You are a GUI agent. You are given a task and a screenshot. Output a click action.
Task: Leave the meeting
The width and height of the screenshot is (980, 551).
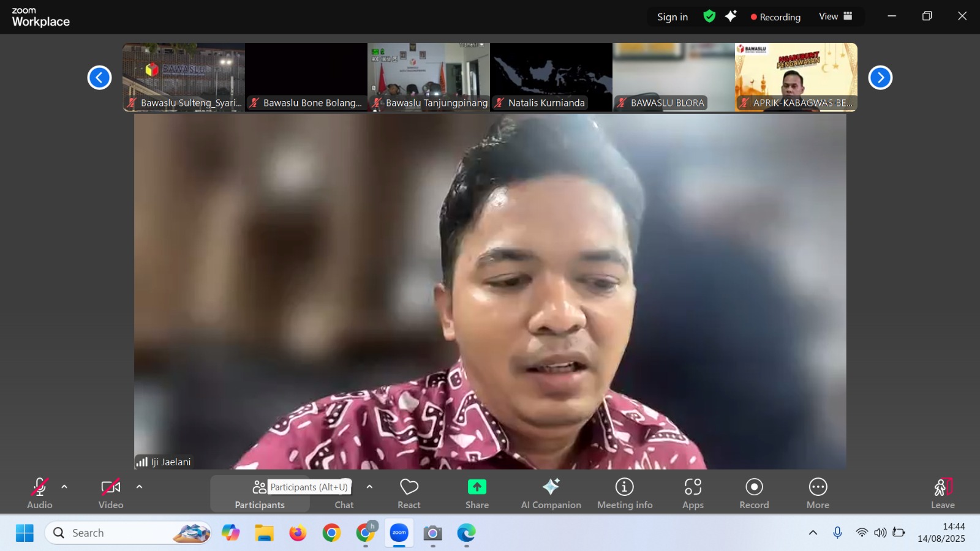tap(942, 493)
